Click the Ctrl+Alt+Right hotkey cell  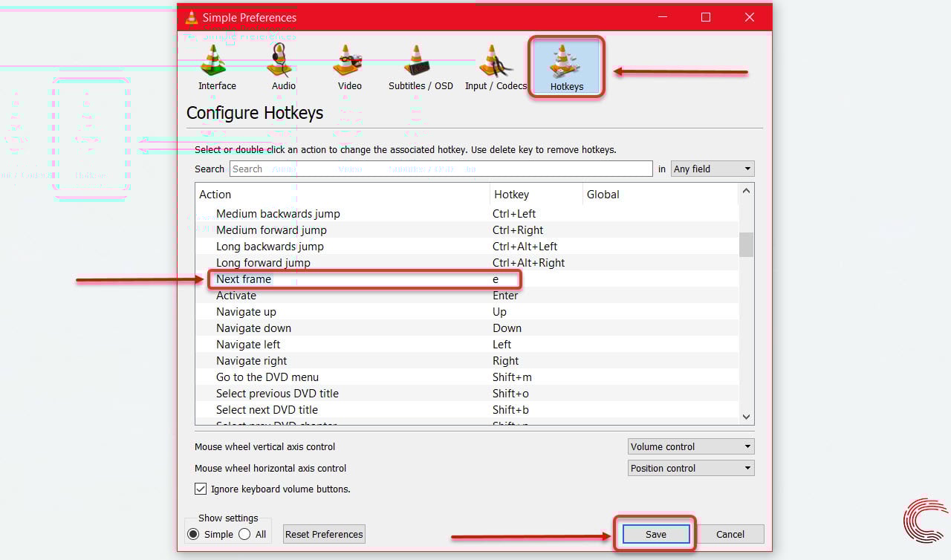pos(529,263)
